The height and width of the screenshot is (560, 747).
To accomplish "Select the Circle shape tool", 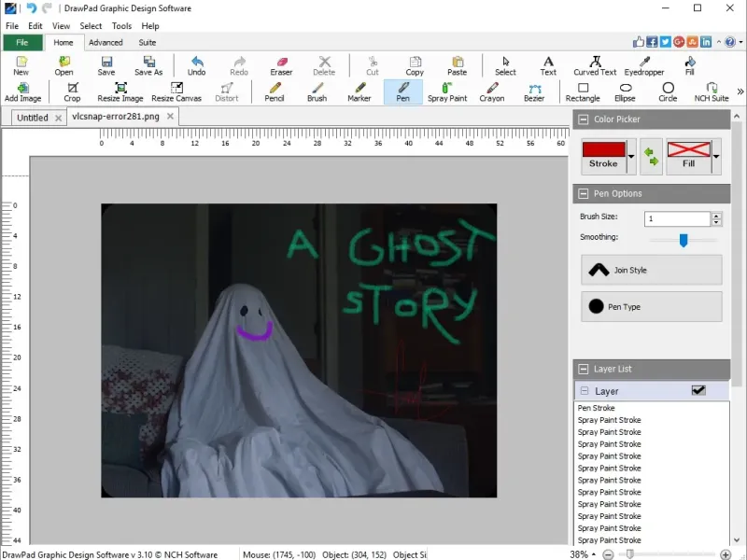I will 668,91.
